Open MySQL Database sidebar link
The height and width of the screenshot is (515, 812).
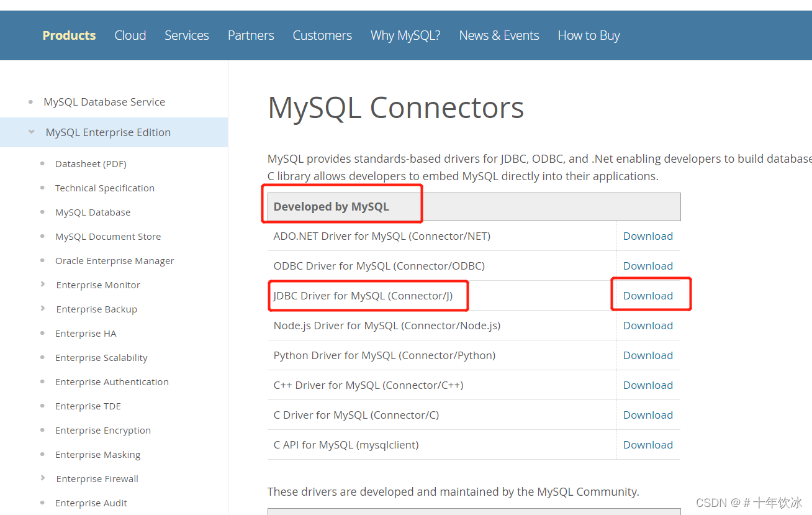[x=93, y=212]
